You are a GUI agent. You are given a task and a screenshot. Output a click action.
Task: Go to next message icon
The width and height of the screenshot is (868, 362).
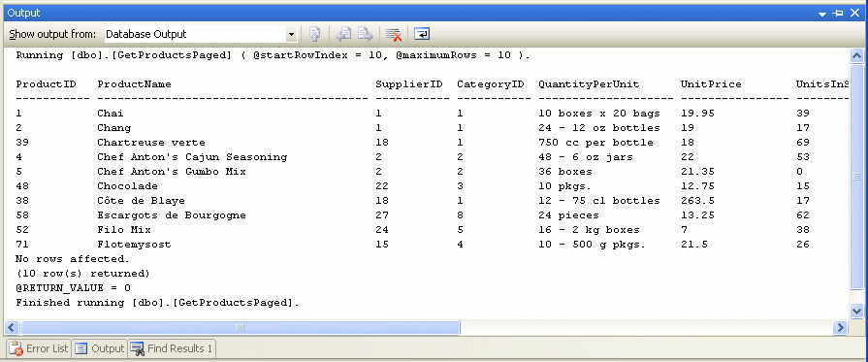pos(365,34)
